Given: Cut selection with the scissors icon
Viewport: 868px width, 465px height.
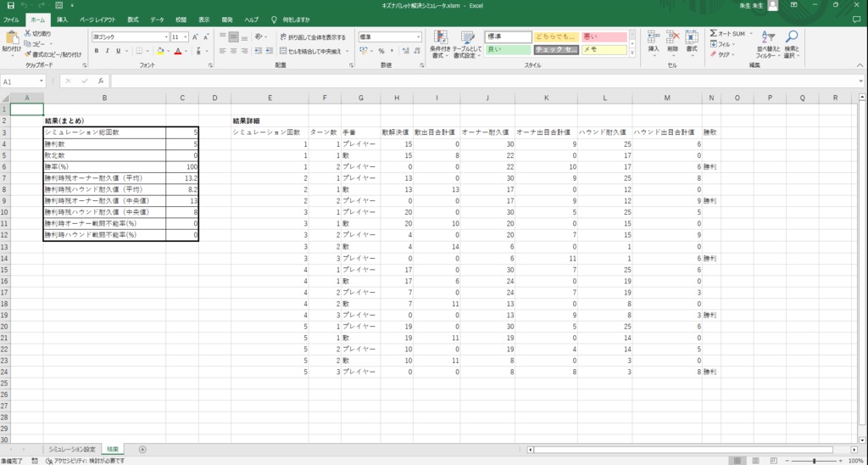Looking at the screenshot, I should [28, 34].
